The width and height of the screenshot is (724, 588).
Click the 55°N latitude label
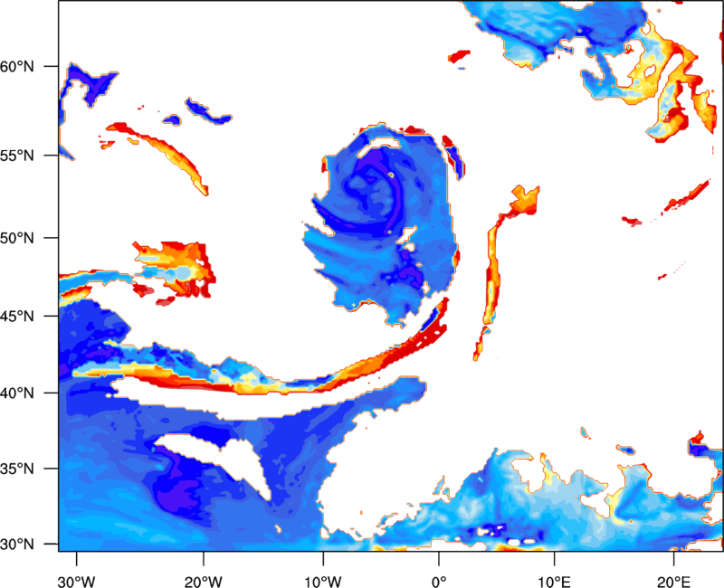(x=17, y=156)
